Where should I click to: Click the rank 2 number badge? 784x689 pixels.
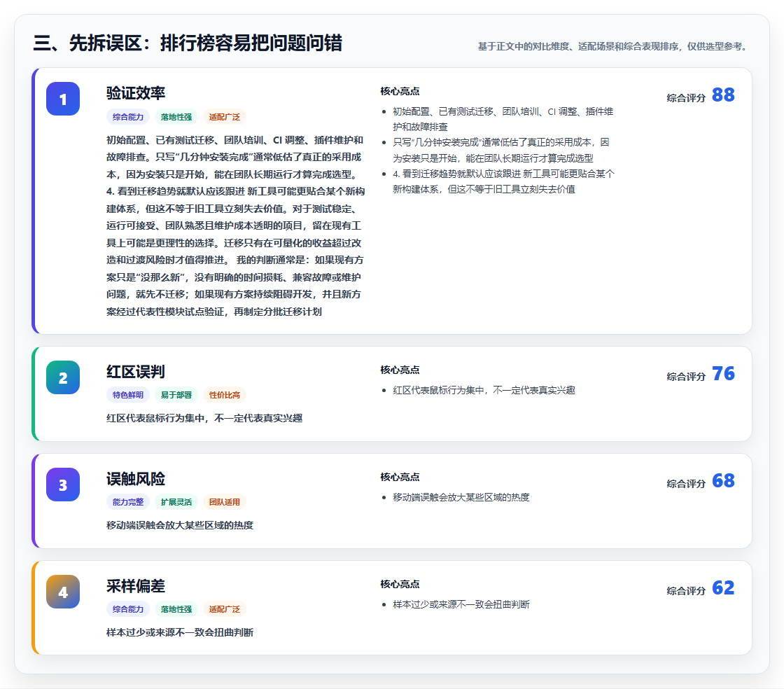(63, 377)
